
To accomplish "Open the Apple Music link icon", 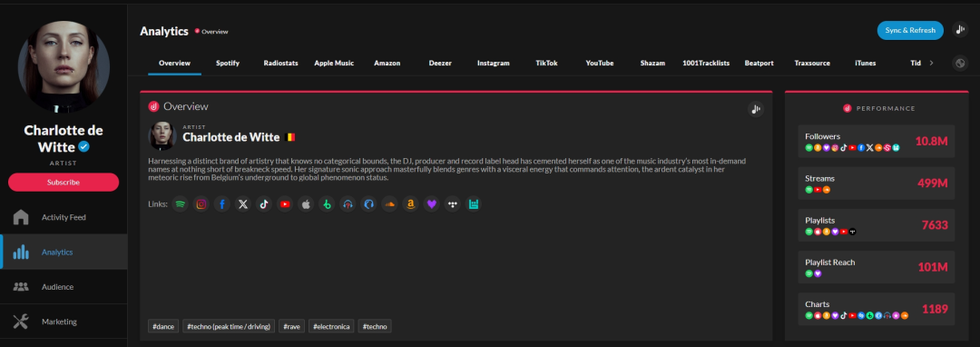I will tap(306, 203).
